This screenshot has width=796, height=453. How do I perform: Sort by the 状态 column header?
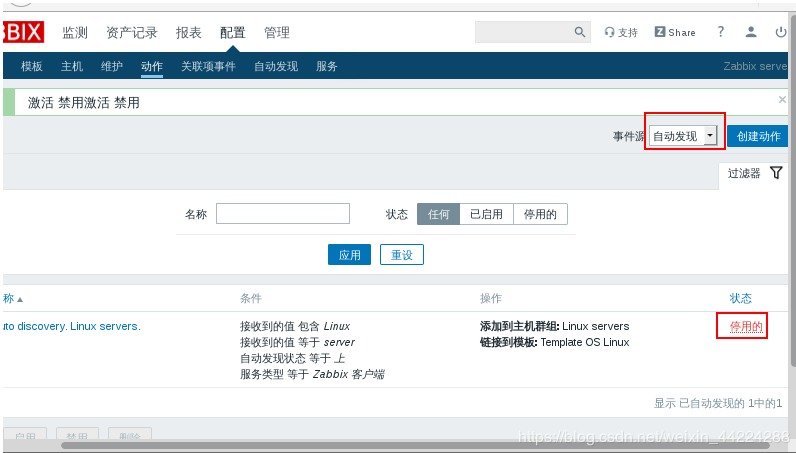[740, 298]
